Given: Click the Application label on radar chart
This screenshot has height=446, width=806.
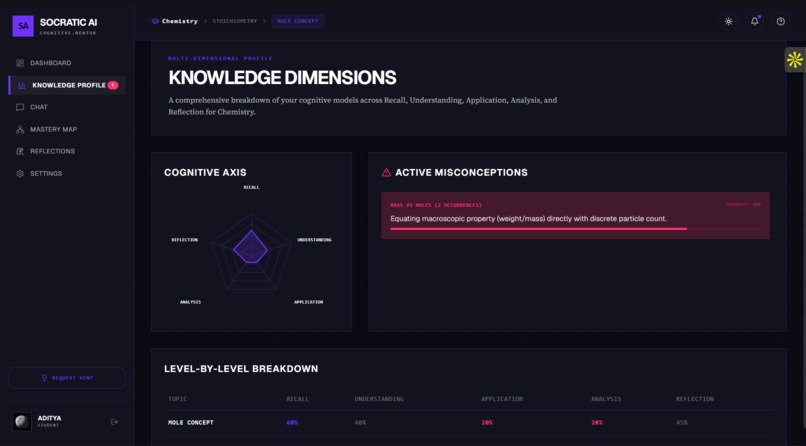Looking at the screenshot, I should tap(308, 302).
